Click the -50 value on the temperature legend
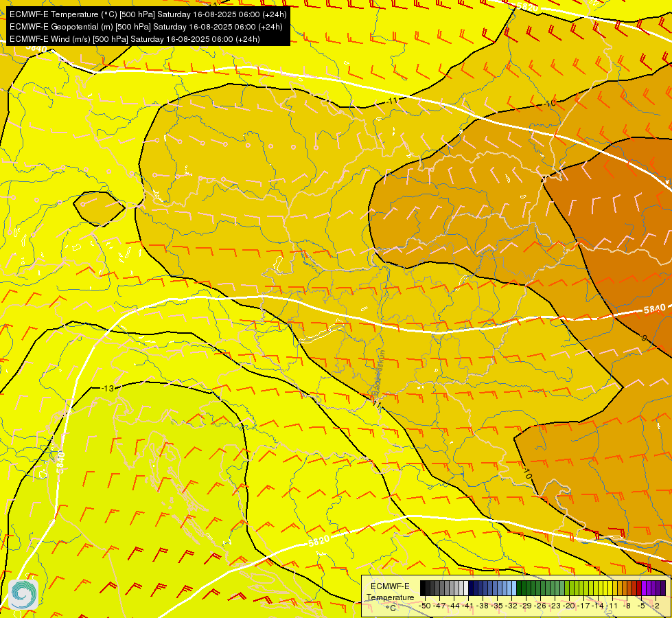Image resolution: width=672 pixels, height=618 pixels. [426, 606]
